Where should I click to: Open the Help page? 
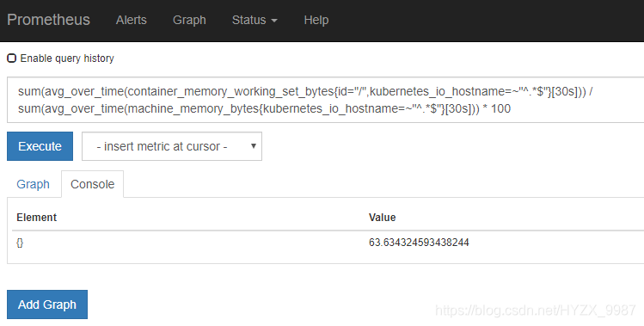click(316, 20)
